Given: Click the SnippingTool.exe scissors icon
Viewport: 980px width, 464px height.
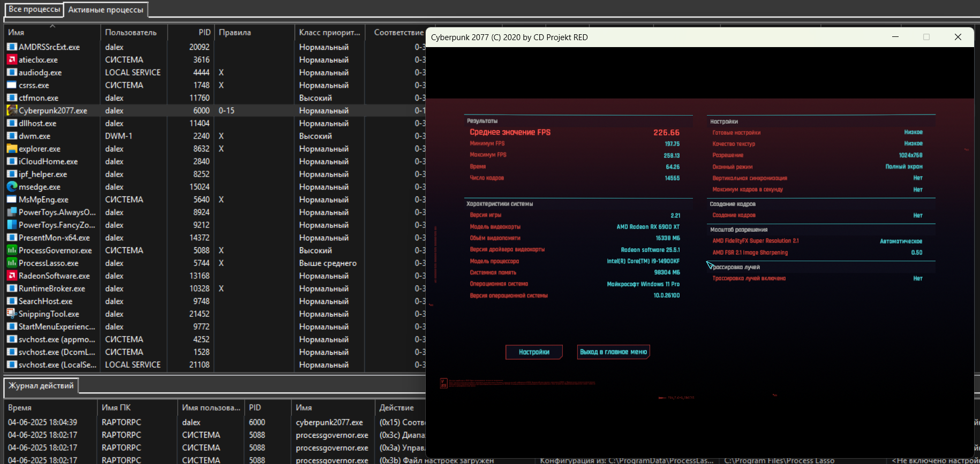Looking at the screenshot, I should [x=12, y=314].
